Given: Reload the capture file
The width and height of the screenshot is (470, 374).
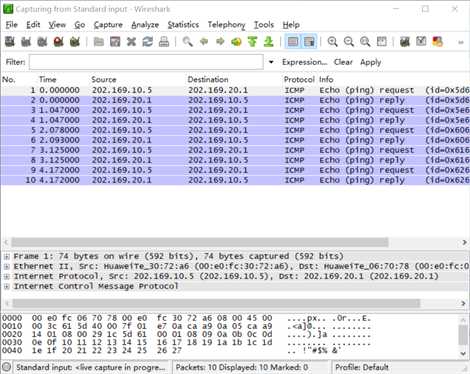Looking at the screenshot, I should (x=147, y=42).
